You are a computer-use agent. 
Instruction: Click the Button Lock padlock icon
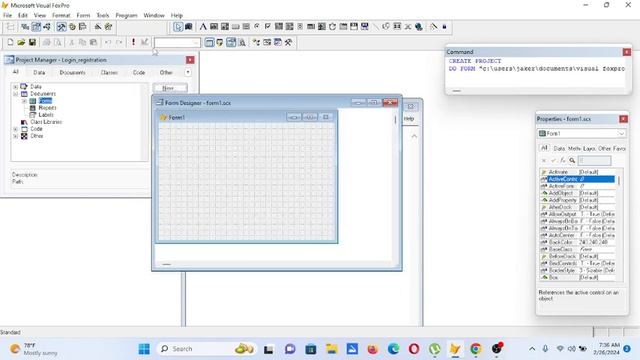(x=444, y=27)
